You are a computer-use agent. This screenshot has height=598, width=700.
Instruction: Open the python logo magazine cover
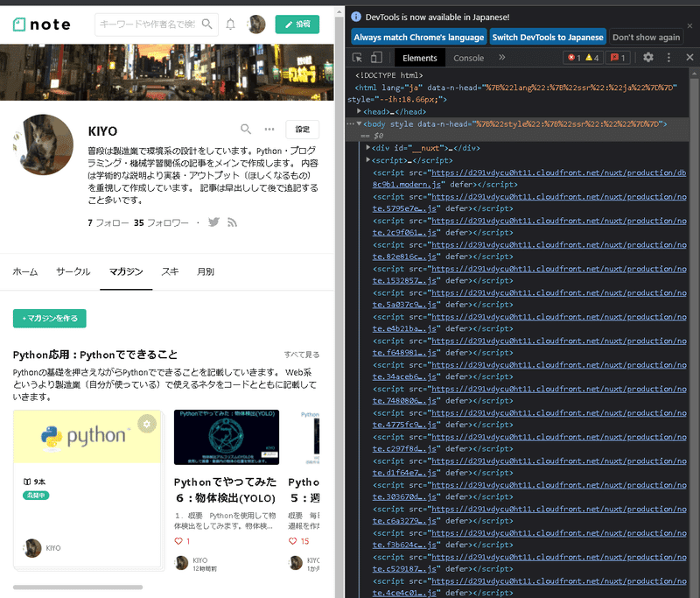click(87, 436)
